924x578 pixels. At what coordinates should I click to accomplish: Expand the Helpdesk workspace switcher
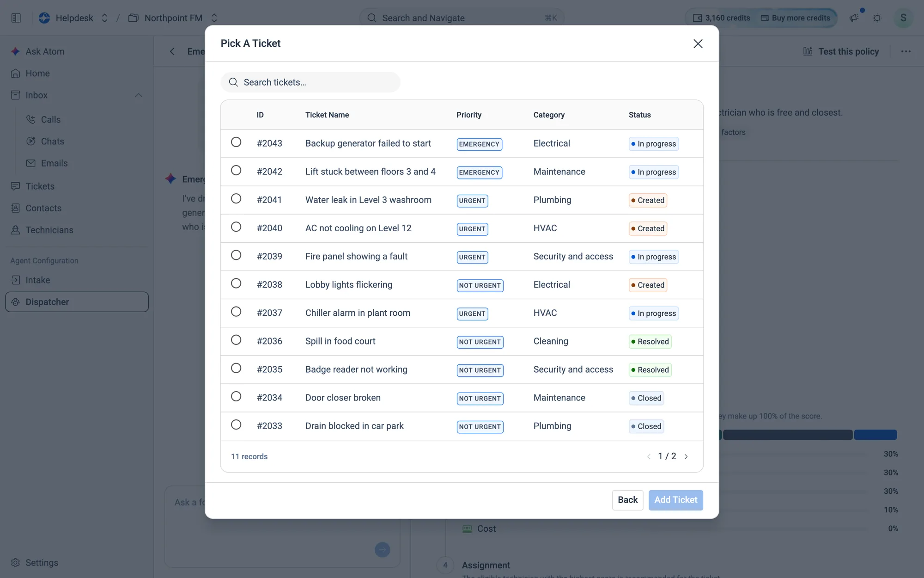point(104,18)
